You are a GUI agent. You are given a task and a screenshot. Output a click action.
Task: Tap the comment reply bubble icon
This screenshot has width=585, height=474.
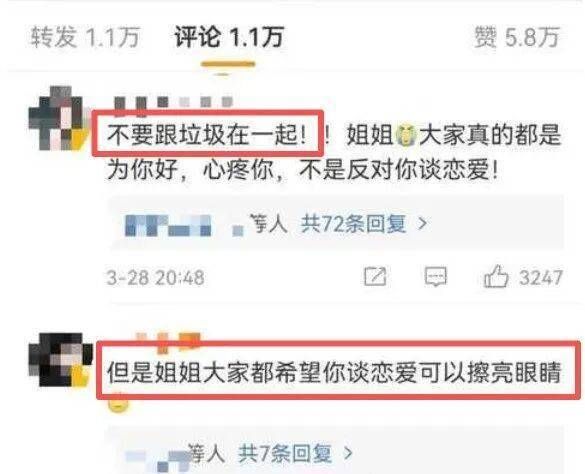tap(436, 277)
